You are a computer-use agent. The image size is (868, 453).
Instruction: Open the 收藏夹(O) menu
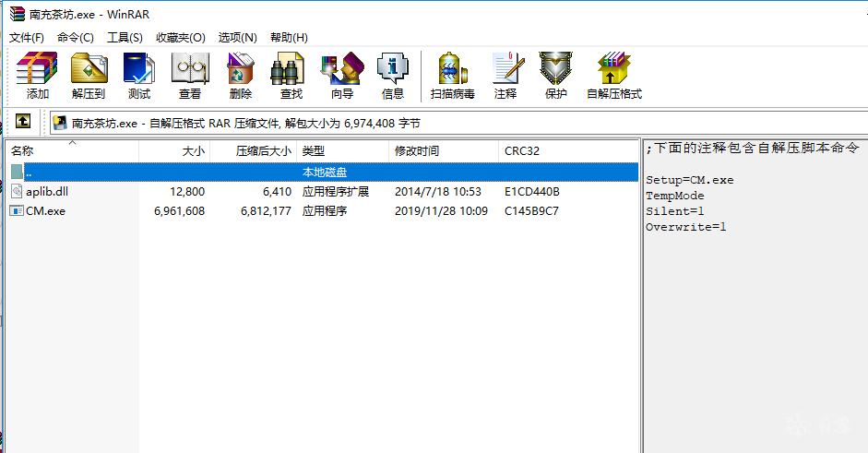click(x=181, y=38)
